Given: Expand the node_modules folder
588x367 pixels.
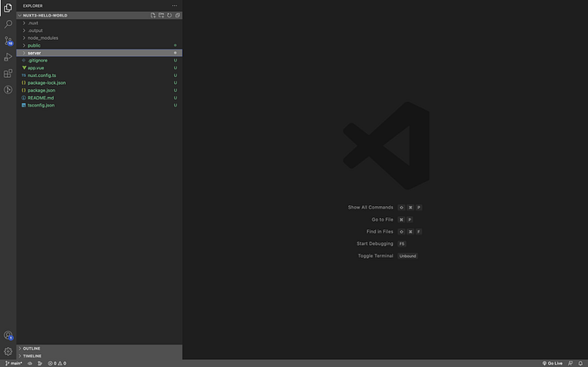Looking at the screenshot, I should point(100,38).
